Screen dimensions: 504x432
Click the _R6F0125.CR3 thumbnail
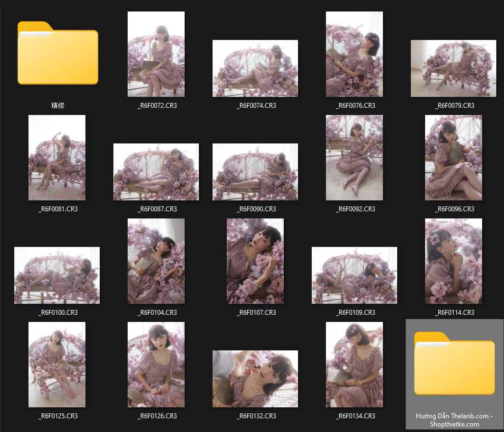57,365
